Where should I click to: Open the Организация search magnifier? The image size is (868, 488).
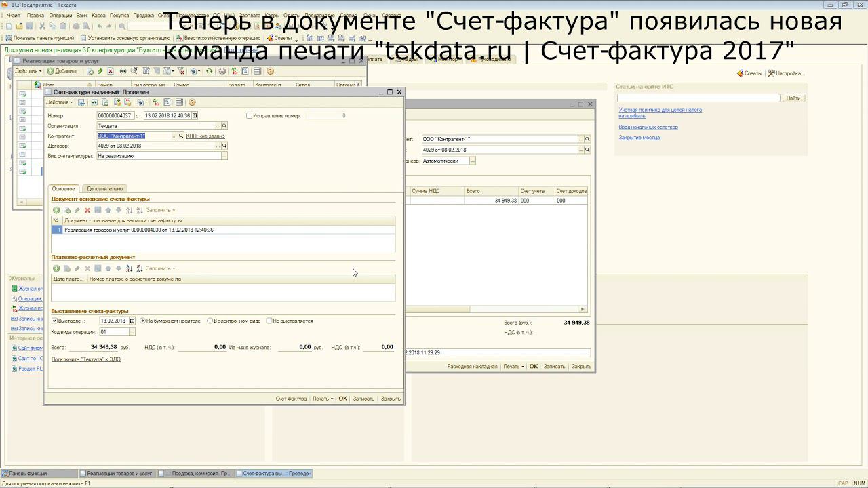pos(224,126)
